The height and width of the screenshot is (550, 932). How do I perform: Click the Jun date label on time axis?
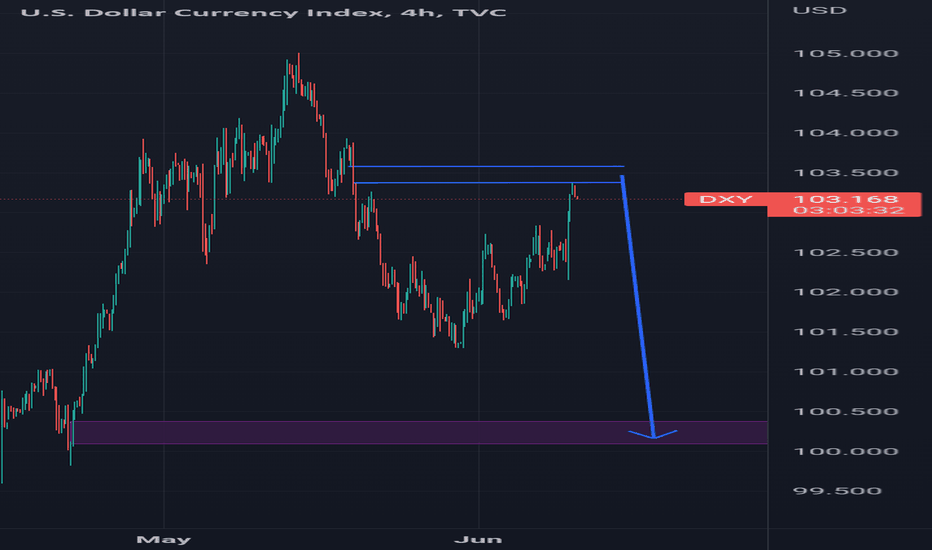[x=478, y=540]
